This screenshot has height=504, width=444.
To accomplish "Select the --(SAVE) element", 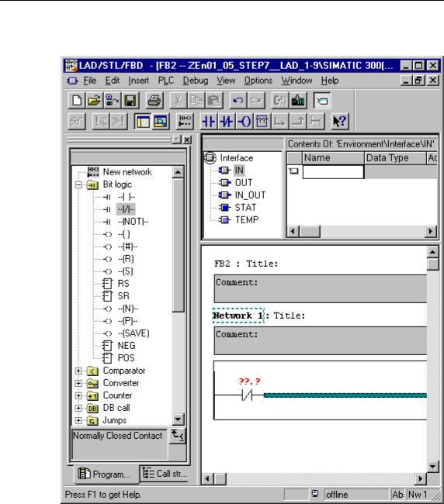I will (134, 333).
